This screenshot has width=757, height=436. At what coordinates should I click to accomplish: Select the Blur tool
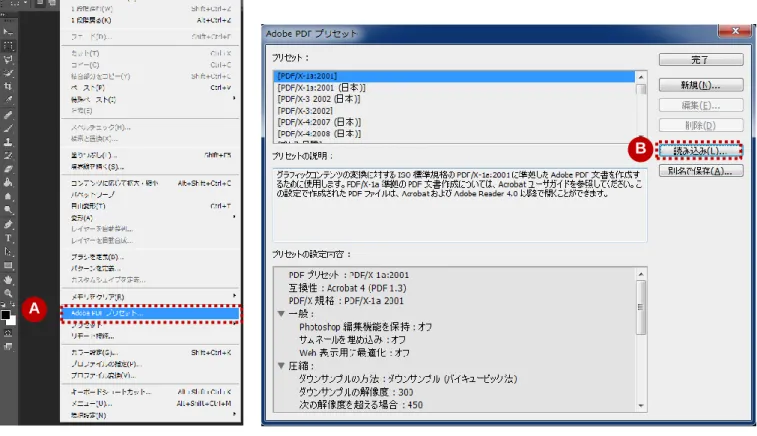[x=8, y=197]
